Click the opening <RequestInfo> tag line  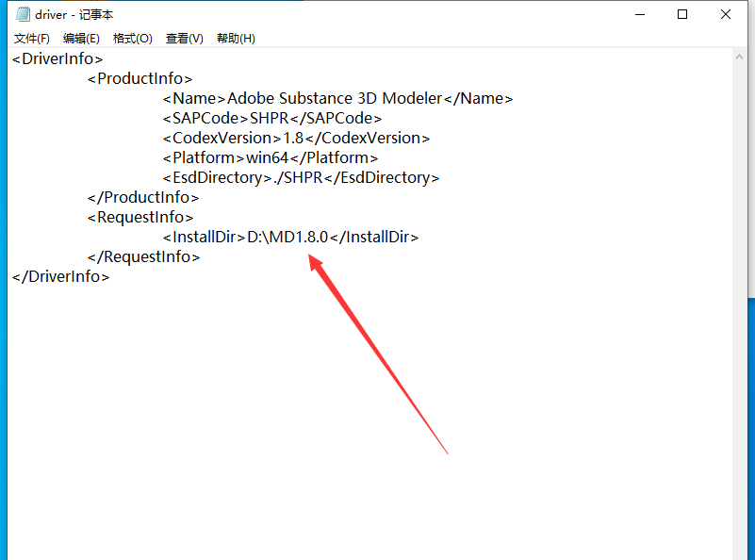click(140, 218)
